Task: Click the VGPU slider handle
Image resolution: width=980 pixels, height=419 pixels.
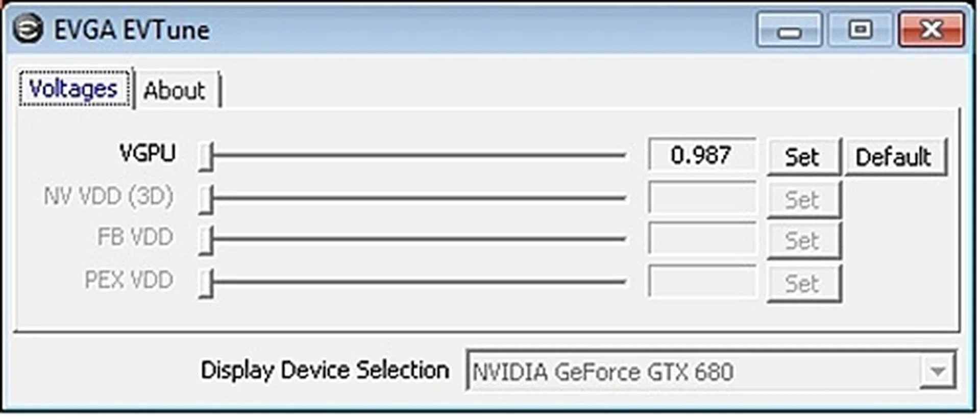Action: [x=206, y=156]
